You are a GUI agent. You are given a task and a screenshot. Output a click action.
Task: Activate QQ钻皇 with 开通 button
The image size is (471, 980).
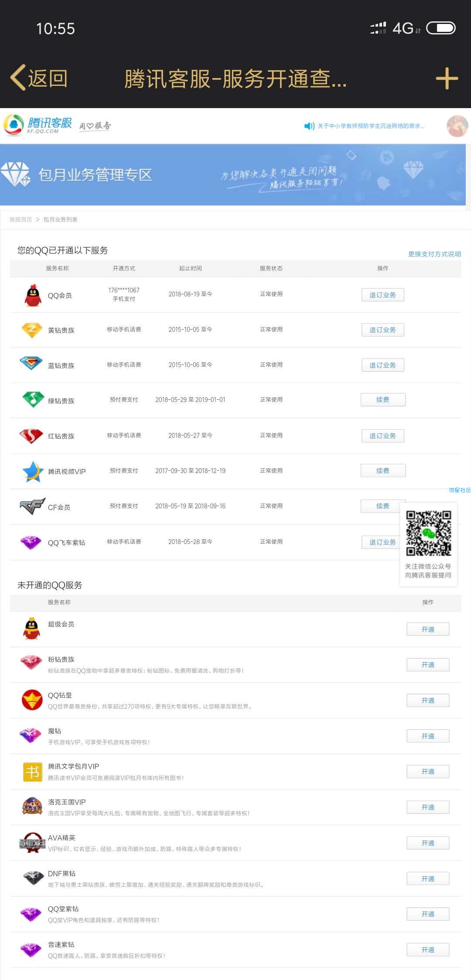click(428, 701)
